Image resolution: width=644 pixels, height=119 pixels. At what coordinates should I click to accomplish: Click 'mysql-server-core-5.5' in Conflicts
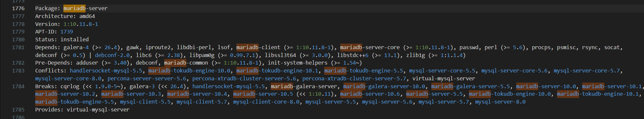[x=442, y=71]
